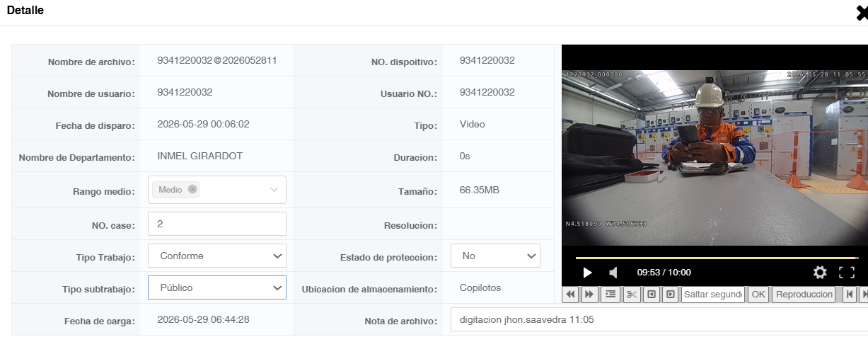Image resolution: width=868 pixels, height=342 pixels.
Task: Mute the video volume
Action: pyautogui.click(x=613, y=273)
